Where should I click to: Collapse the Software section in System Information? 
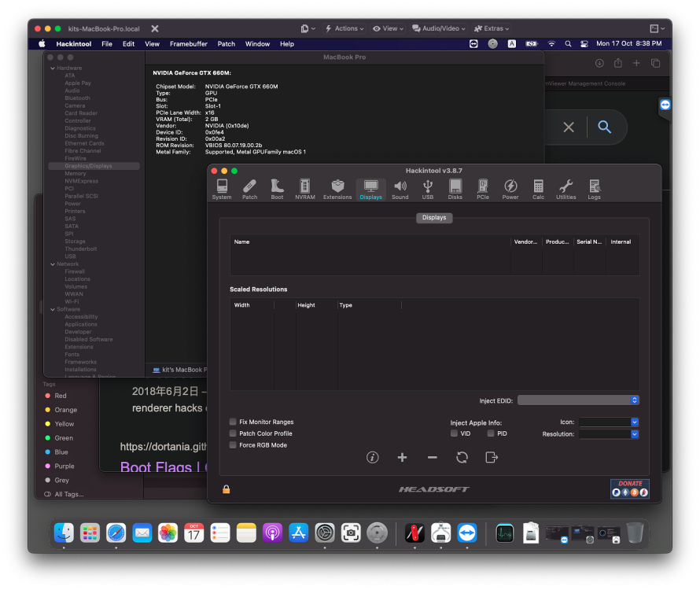[53, 309]
